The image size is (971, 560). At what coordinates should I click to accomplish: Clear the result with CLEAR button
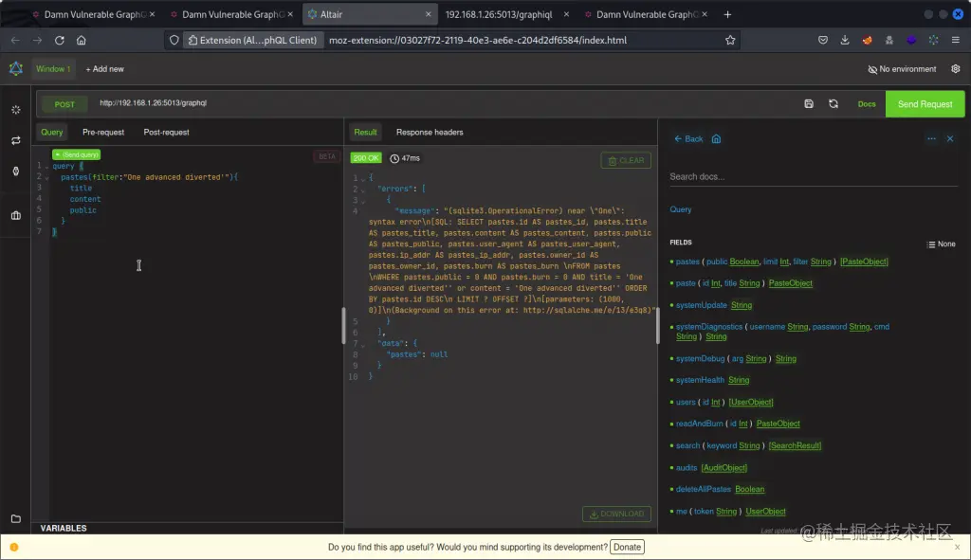tap(626, 160)
